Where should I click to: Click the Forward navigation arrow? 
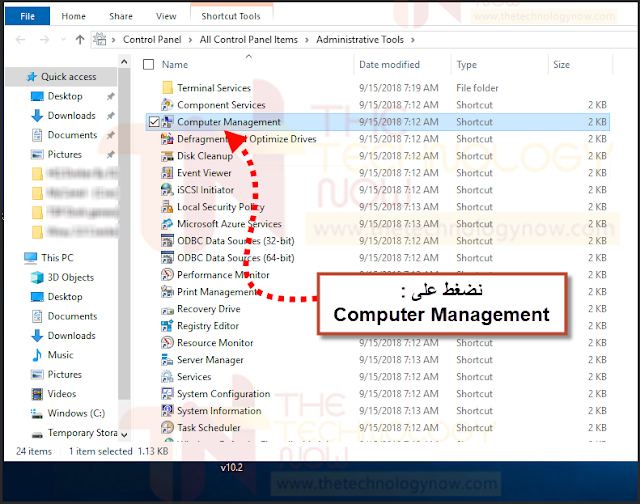click(x=44, y=40)
